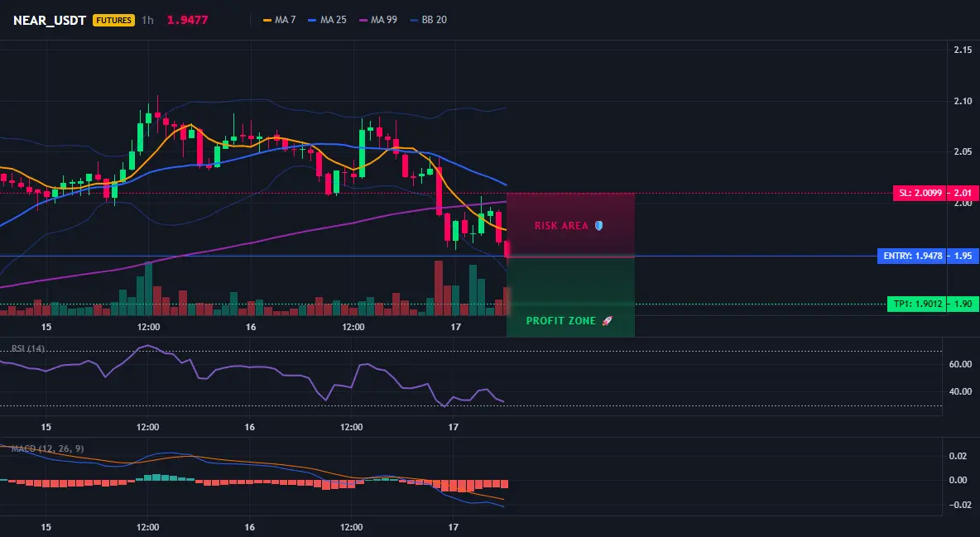Click the 0.02 MACD axis value

(x=958, y=457)
